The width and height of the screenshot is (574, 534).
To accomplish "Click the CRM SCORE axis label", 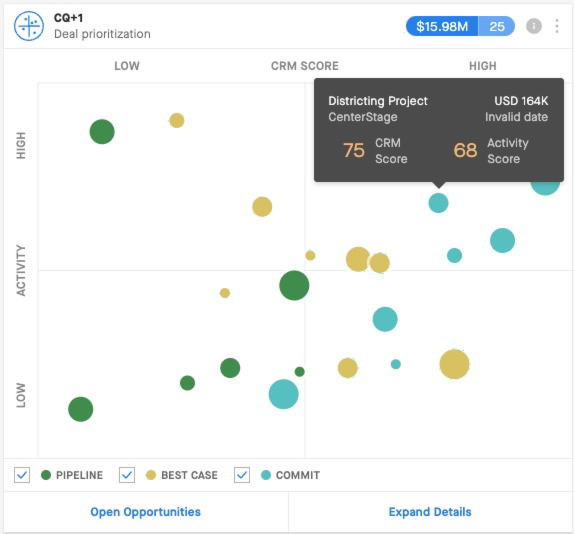I will (305, 66).
